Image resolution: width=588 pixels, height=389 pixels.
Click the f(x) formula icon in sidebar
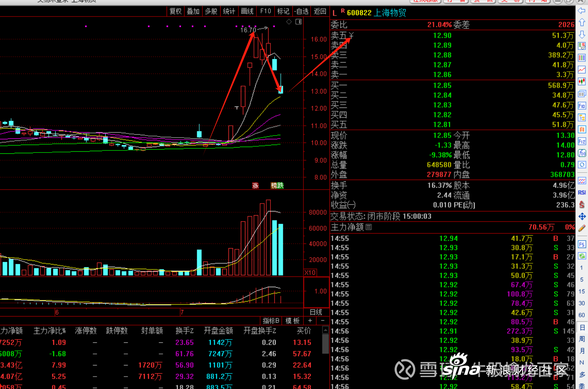coord(582,153)
